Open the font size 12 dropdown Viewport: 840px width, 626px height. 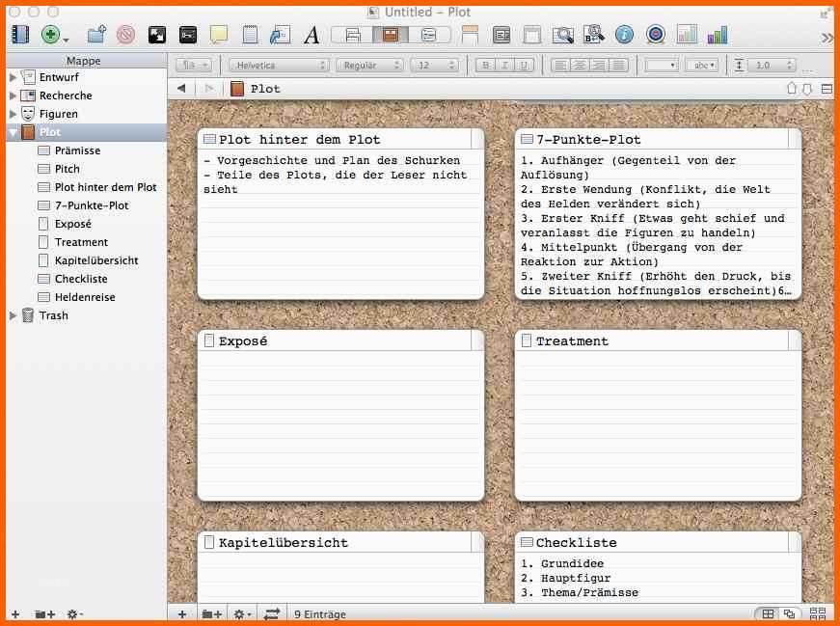434,66
